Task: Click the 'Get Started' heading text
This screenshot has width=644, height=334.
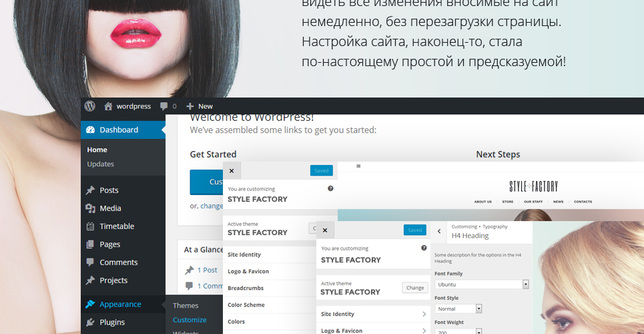Action: 213,154
